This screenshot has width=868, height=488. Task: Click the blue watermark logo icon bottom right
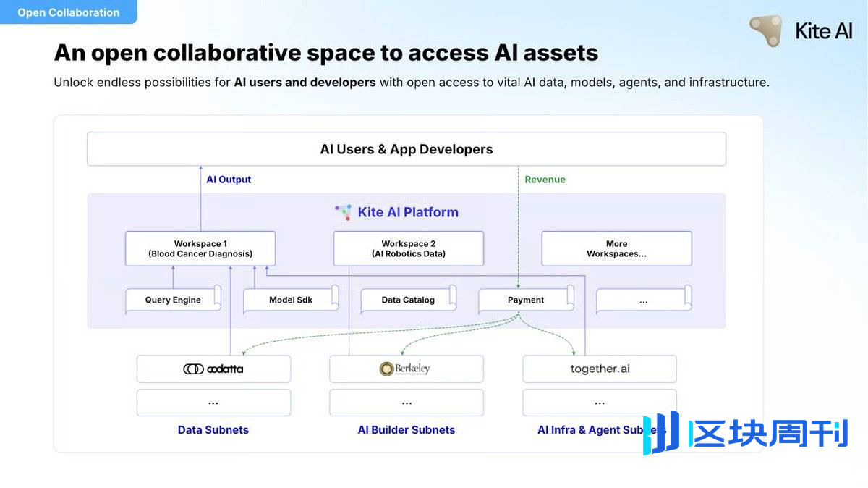coord(662,432)
